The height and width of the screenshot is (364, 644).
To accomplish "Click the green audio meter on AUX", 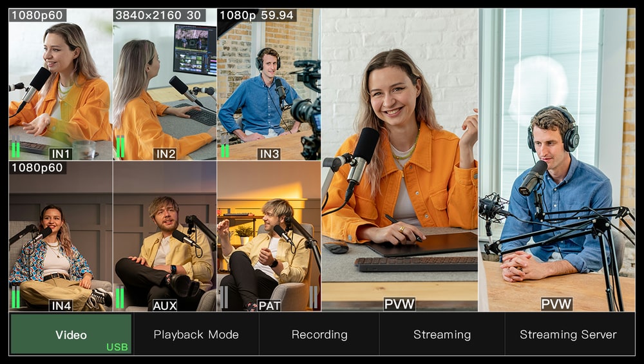I will [x=120, y=298].
